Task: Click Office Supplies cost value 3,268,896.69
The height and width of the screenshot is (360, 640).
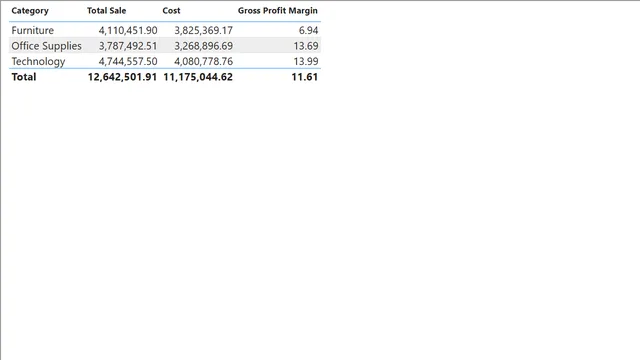Action: (204, 46)
